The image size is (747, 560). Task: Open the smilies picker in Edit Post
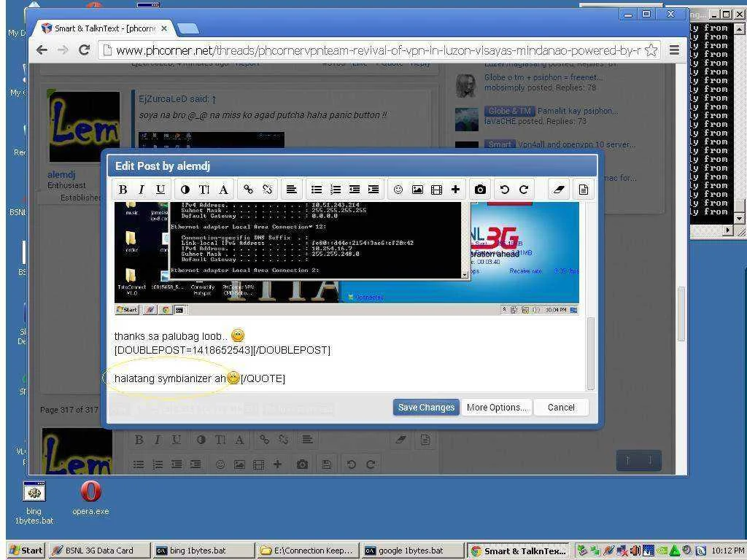[x=398, y=190]
